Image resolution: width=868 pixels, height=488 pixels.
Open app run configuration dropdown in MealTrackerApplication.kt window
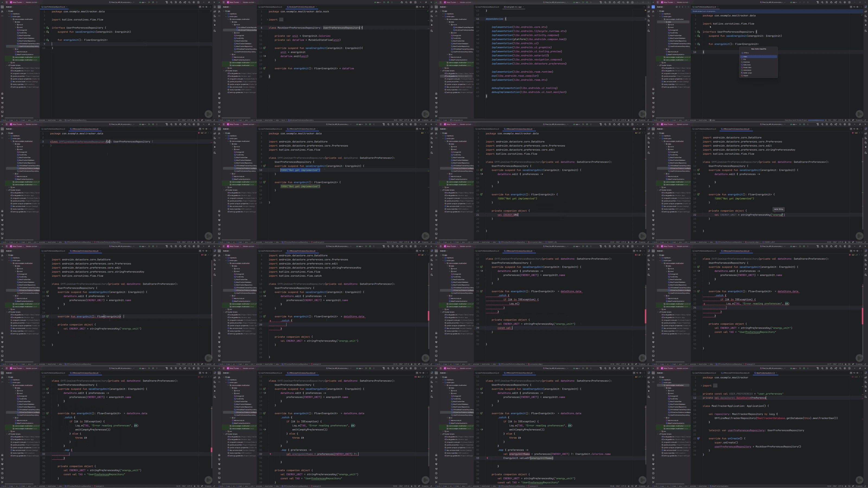(794, 368)
